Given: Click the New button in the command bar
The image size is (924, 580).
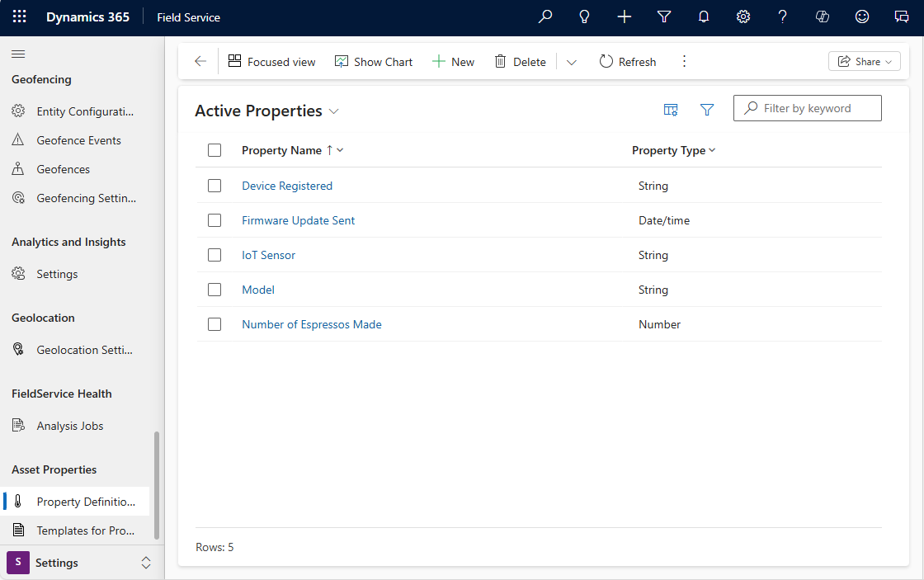Looking at the screenshot, I should tap(453, 61).
